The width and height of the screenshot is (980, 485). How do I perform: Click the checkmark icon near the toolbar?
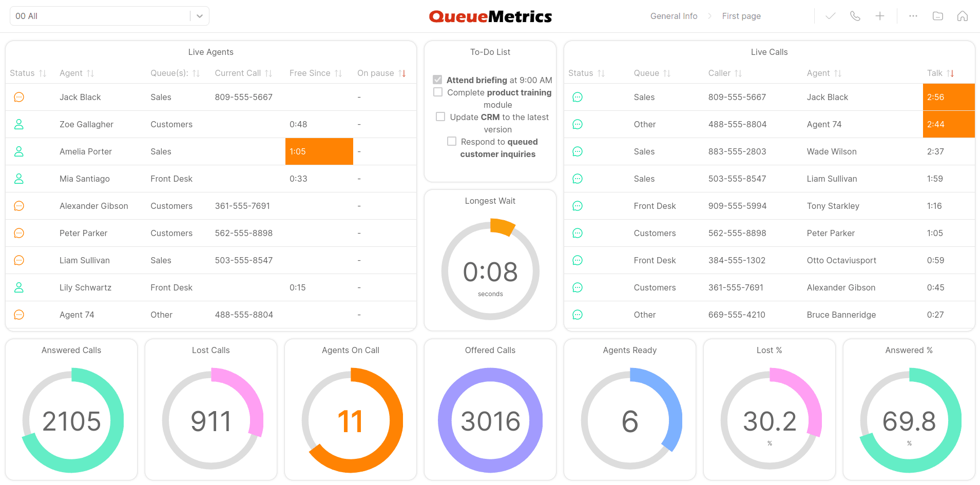click(x=830, y=16)
